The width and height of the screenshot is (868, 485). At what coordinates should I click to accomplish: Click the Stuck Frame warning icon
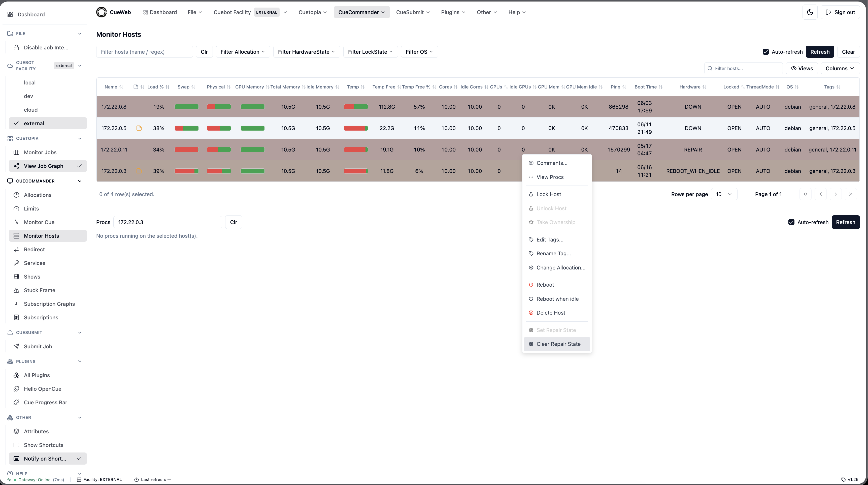[x=16, y=290]
